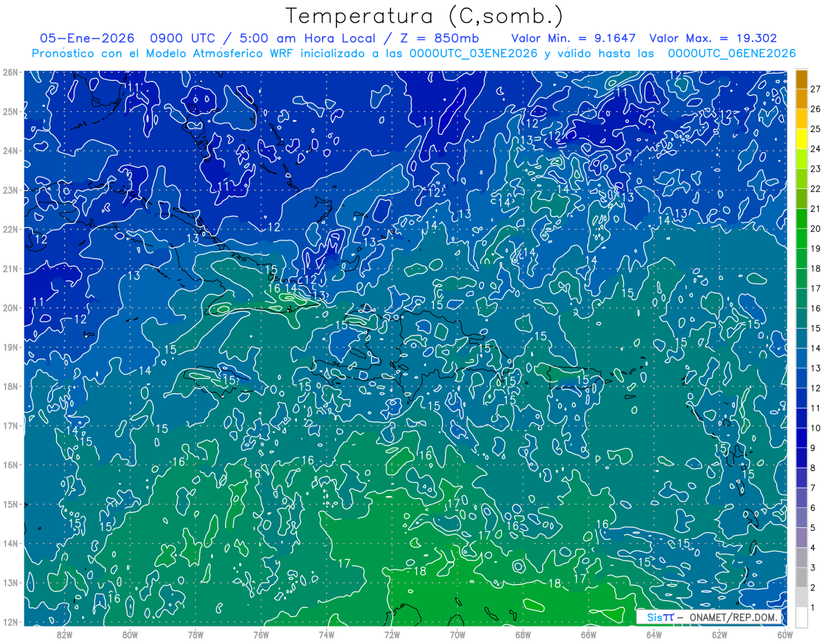Click the "60W" longitude axis label
Image resolution: width=834 pixels, height=644 pixels.
click(x=785, y=634)
